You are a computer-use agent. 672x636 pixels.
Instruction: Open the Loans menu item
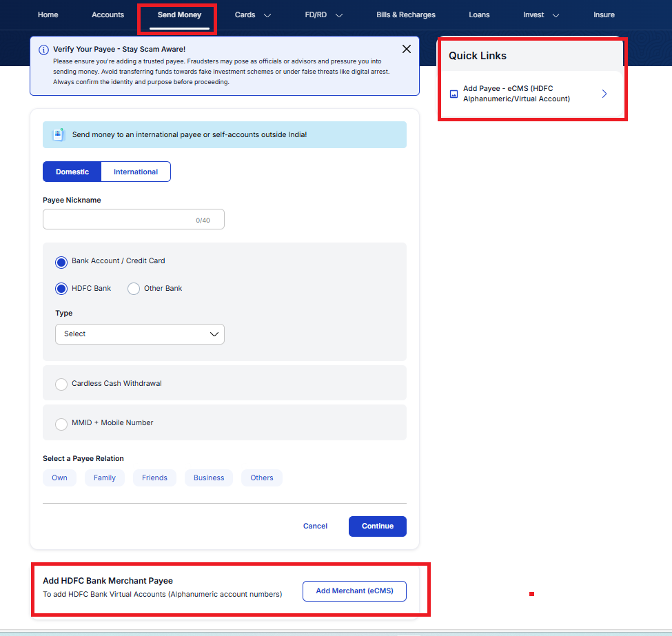click(x=479, y=14)
